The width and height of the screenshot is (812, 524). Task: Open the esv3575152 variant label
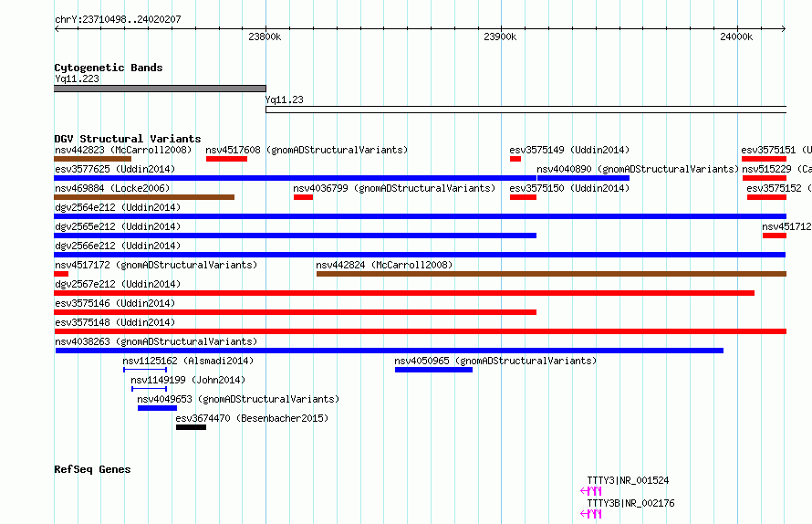click(779, 188)
